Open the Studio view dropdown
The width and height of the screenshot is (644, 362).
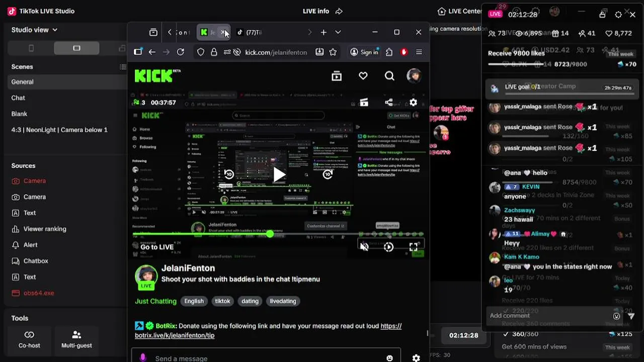pyautogui.click(x=34, y=30)
